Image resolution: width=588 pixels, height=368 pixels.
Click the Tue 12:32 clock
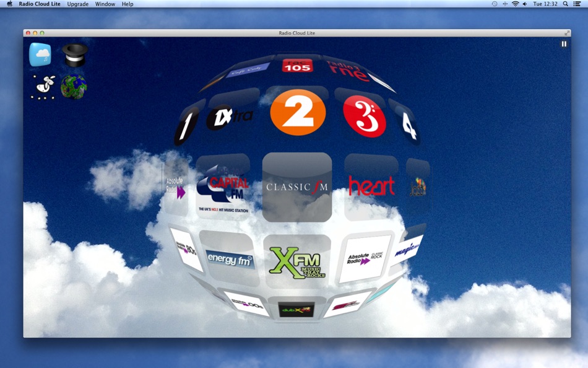pos(545,4)
